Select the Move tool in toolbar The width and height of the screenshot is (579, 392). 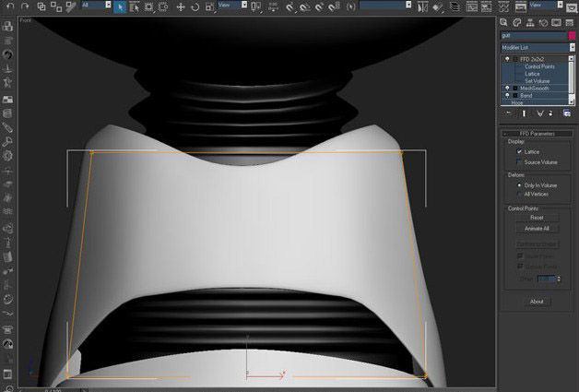coord(181,6)
